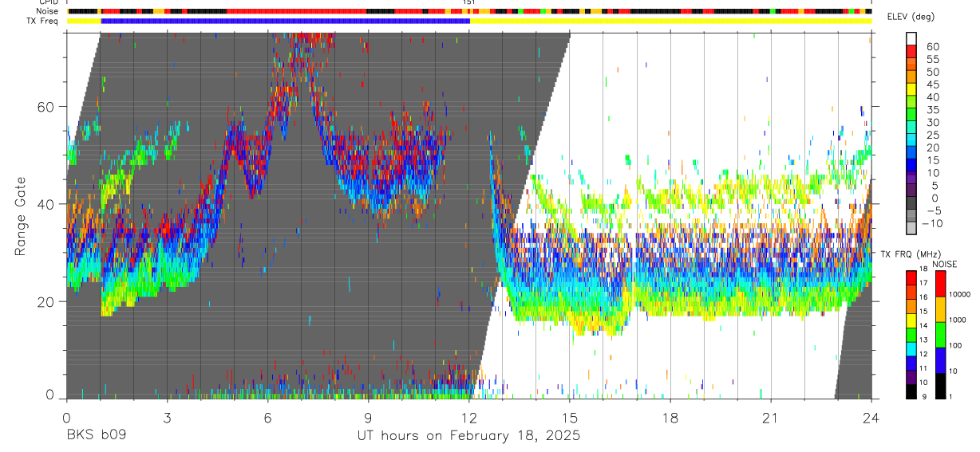Click yellow TX Freq strip segment after 12 UT
This screenshot has width=980, height=452.
tap(670, 21)
